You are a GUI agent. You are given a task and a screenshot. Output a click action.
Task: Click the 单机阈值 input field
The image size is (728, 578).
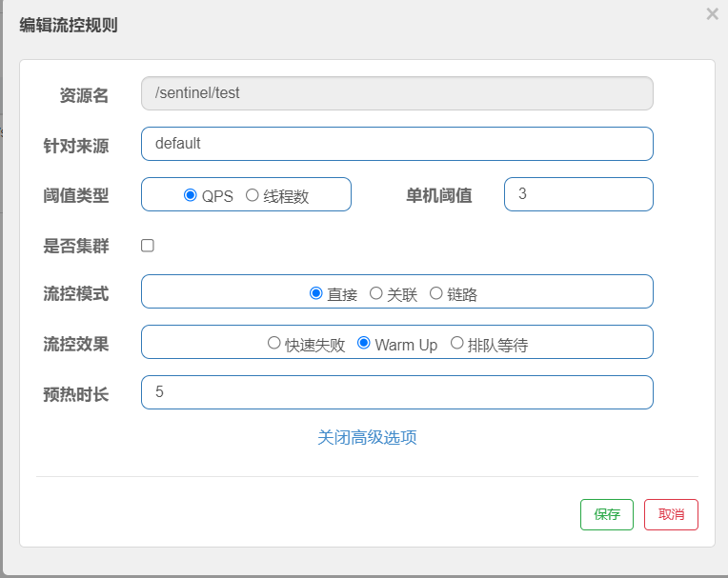point(577,194)
